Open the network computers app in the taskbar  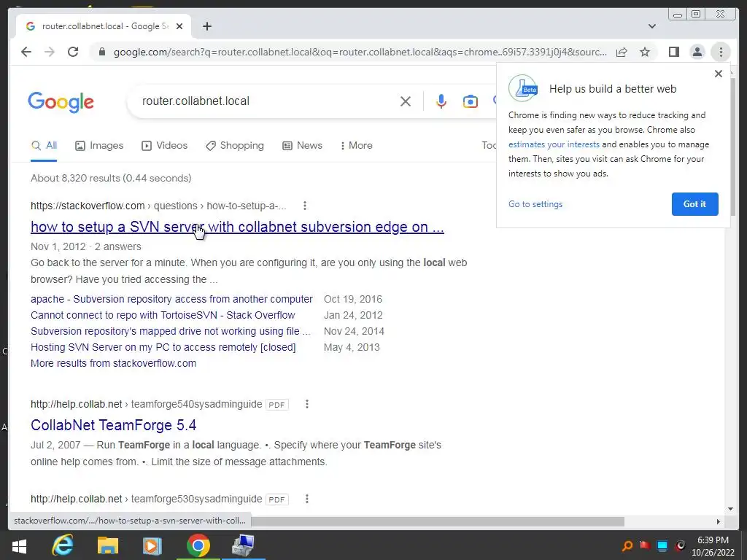click(243, 545)
